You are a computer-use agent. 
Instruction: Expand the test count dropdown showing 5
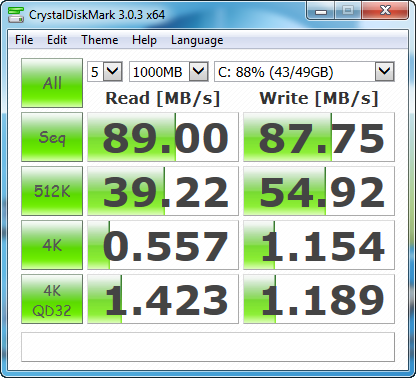(x=105, y=71)
